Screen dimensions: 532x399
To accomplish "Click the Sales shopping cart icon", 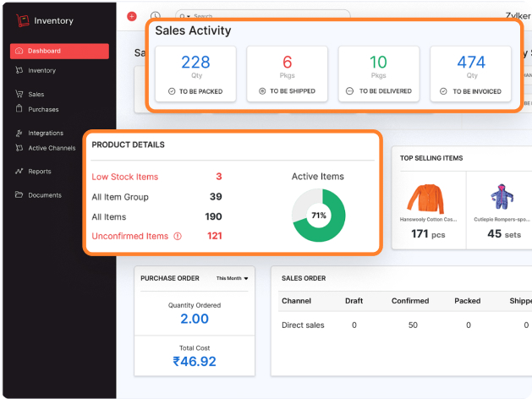I will [19, 94].
